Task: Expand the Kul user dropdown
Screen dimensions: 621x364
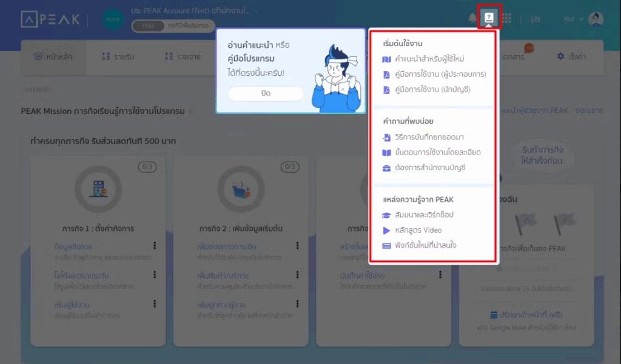Action: 574,19
